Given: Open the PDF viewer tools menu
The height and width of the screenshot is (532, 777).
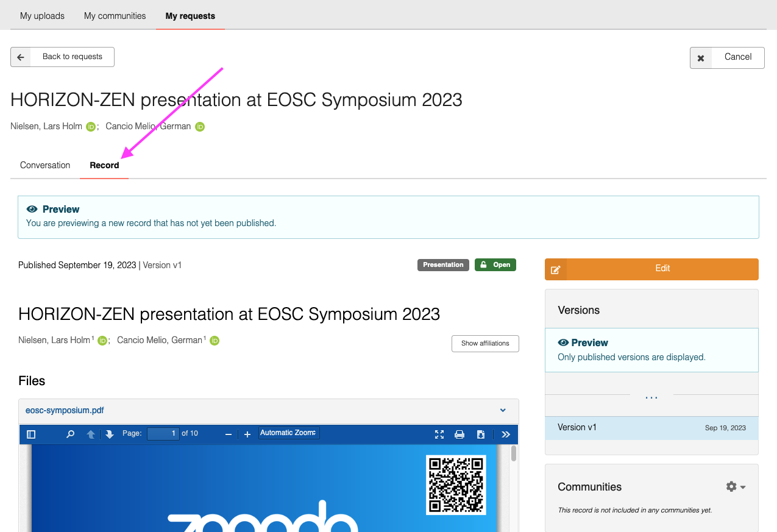Looking at the screenshot, I should tap(505, 434).
